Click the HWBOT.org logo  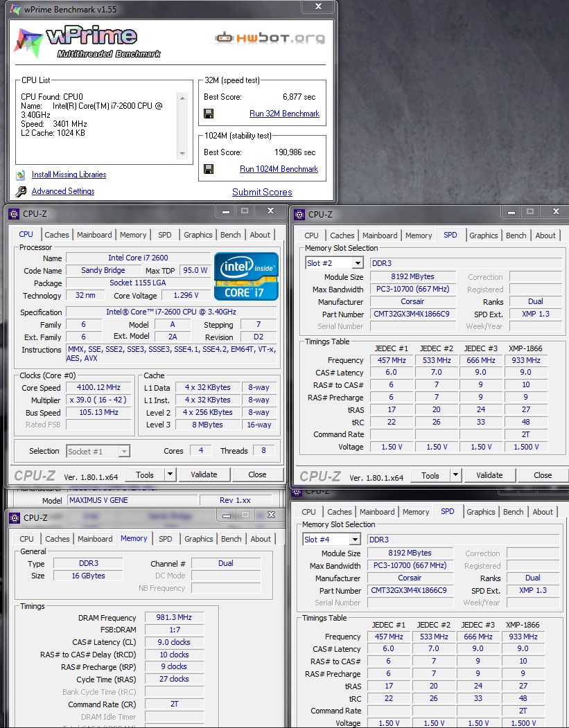tap(270, 37)
